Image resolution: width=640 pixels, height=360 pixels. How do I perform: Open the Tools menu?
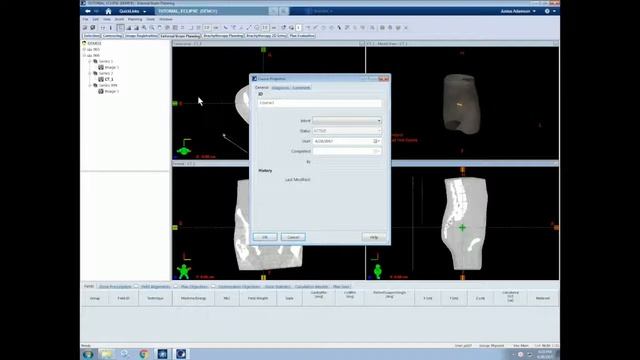click(x=151, y=19)
